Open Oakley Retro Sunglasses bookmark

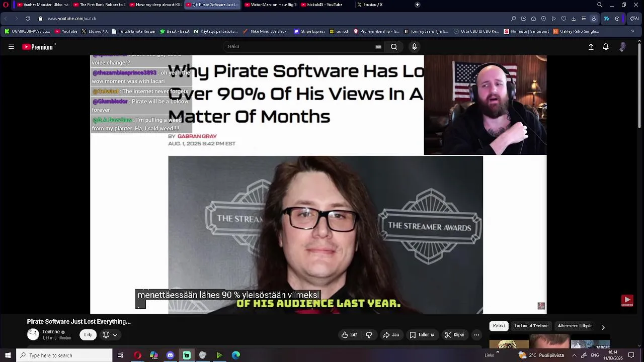point(576,31)
